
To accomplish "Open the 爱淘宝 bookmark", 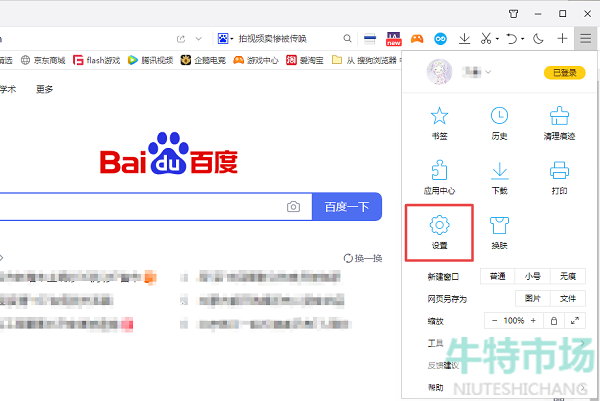I will pos(305,60).
